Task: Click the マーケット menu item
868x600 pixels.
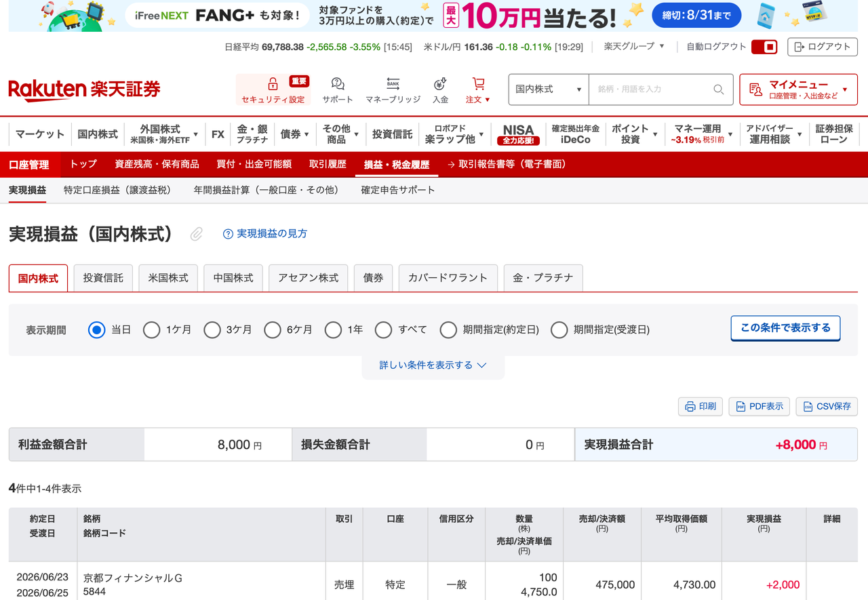Action: coord(40,134)
